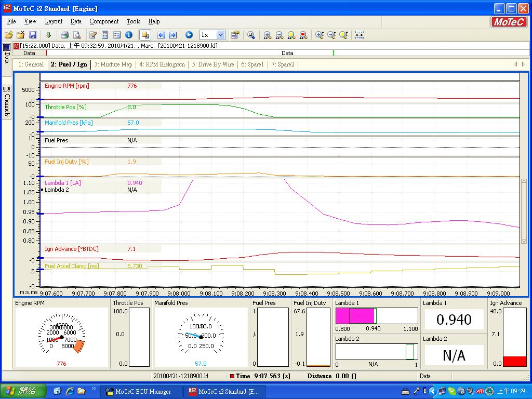Toggle the highlighted overlay squares toolbar button
The image size is (532, 399).
coord(145,35)
